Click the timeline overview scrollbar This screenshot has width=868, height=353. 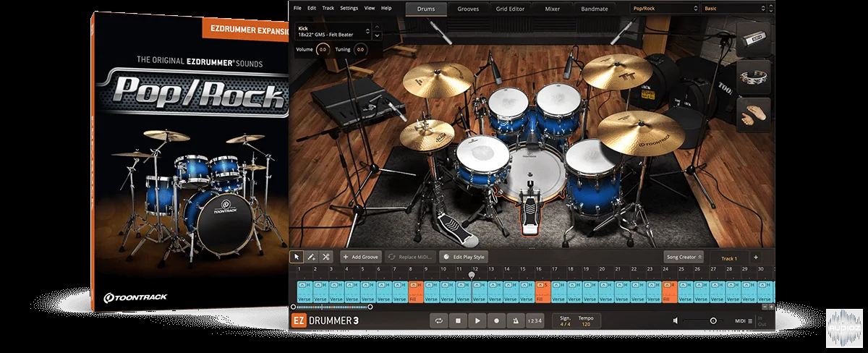click(333, 307)
